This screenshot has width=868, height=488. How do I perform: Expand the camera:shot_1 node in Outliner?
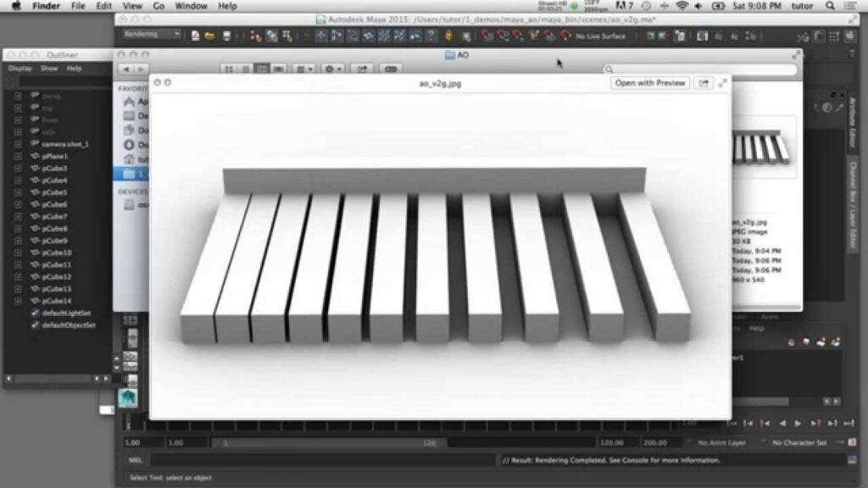[x=18, y=144]
